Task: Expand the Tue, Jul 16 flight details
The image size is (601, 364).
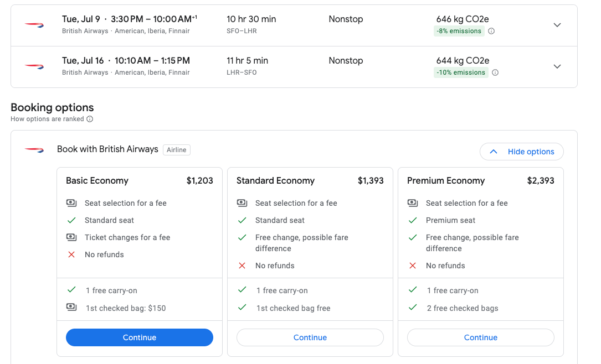Action: pos(557,66)
